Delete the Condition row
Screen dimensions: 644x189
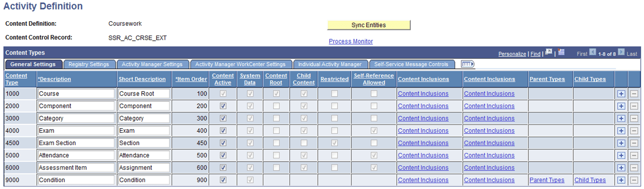(x=634, y=180)
